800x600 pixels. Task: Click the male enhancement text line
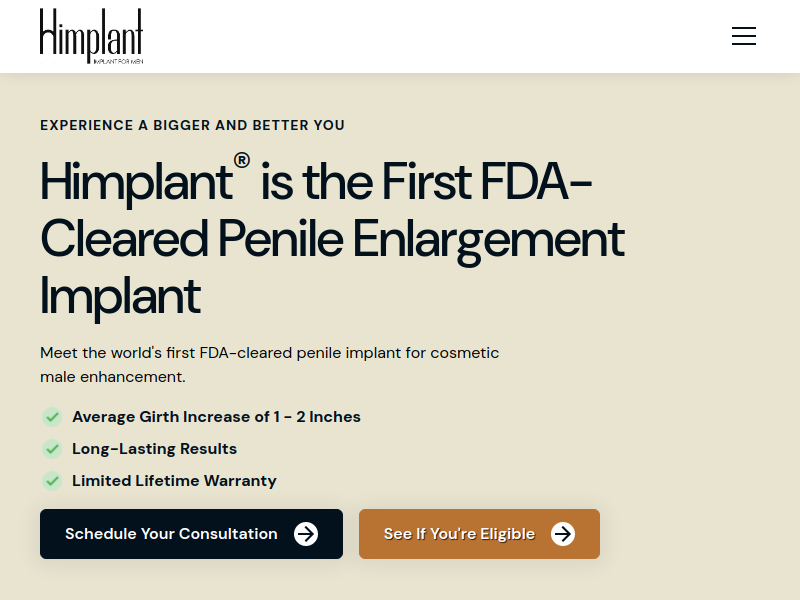coord(113,377)
